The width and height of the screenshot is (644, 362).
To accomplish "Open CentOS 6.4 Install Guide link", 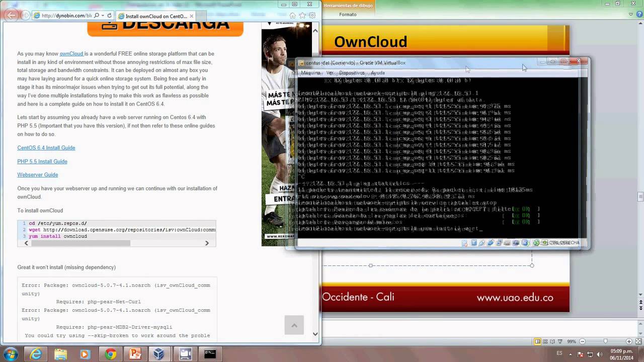I will click(46, 148).
